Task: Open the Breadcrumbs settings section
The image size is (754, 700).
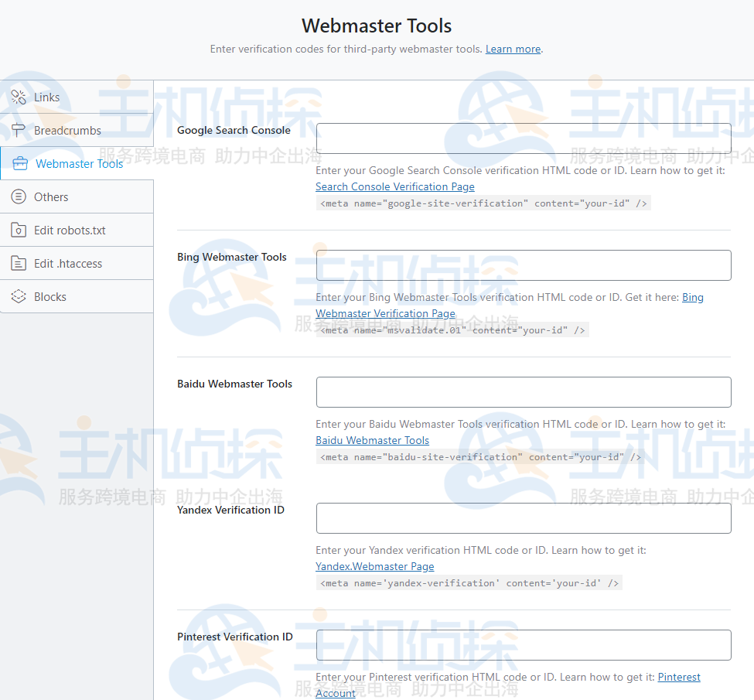Action: (x=68, y=130)
